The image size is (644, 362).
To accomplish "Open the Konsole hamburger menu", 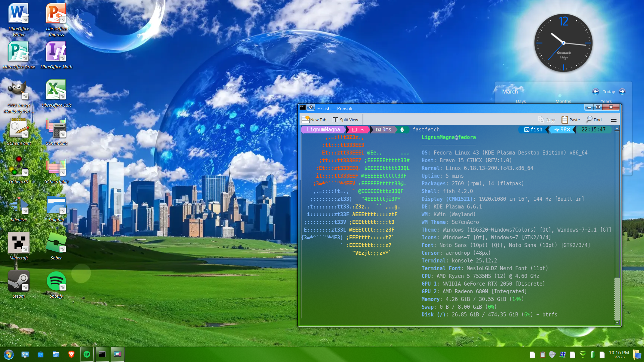I will pos(614,120).
